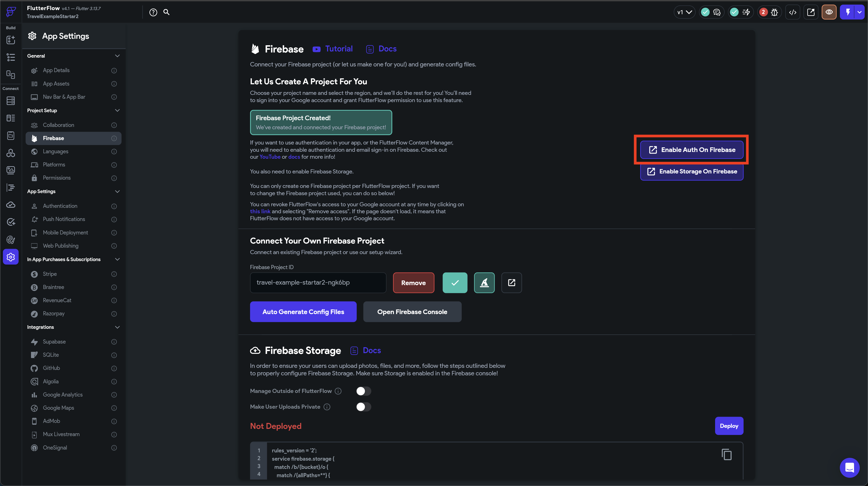The height and width of the screenshot is (486, 868).
Task: Click the Firebase Project ID field
Action: pyautogui.click(x=318, y=283)
